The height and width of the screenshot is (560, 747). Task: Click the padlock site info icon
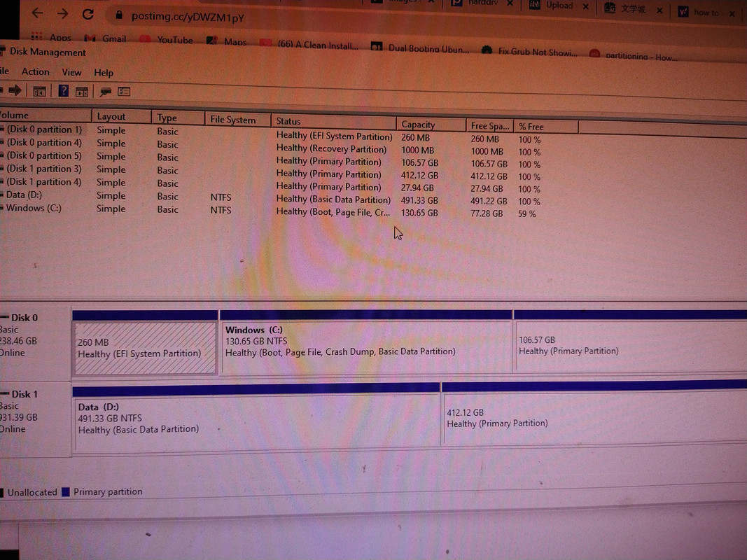tap(118, 15)
